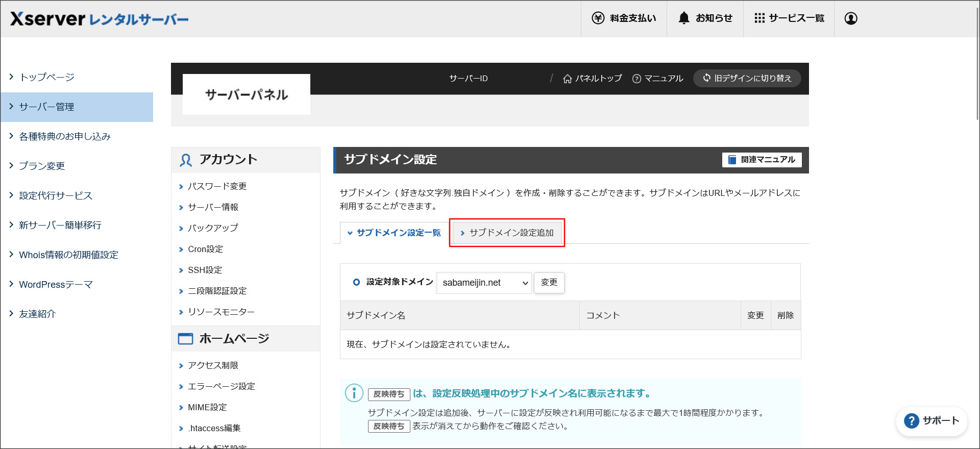Click 関連マニュアル button

coord(762,160)
